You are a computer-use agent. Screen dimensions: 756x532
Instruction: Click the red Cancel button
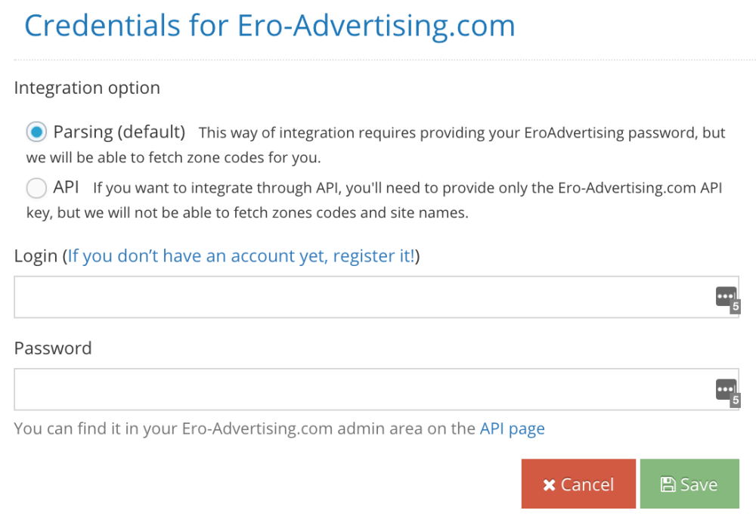578,484
